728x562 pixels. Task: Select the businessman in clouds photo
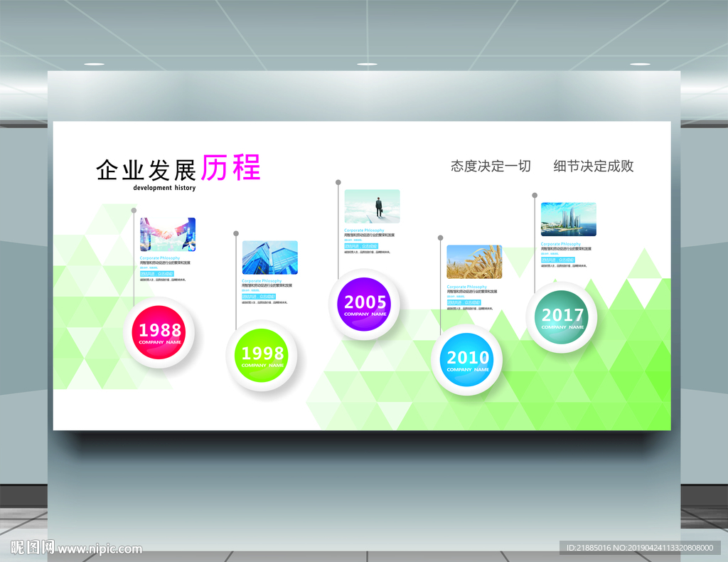point(372,206)
